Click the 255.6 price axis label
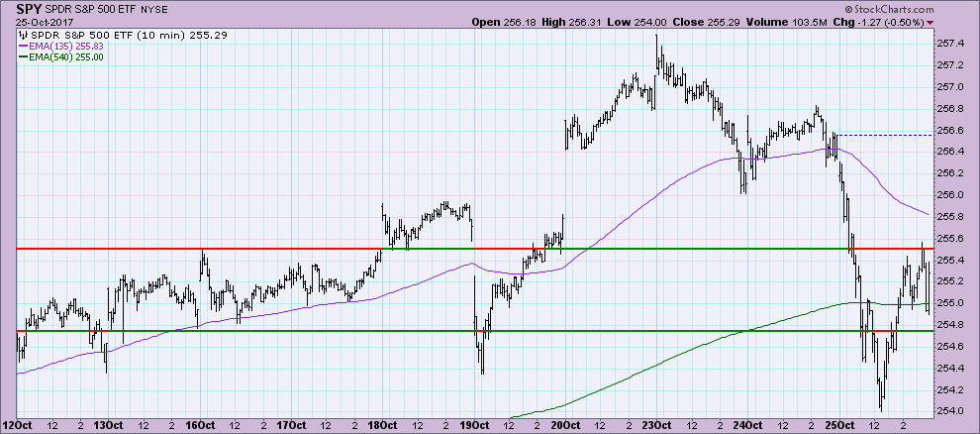The width and height of the screenshot is (980, 434). coord(950,238)
